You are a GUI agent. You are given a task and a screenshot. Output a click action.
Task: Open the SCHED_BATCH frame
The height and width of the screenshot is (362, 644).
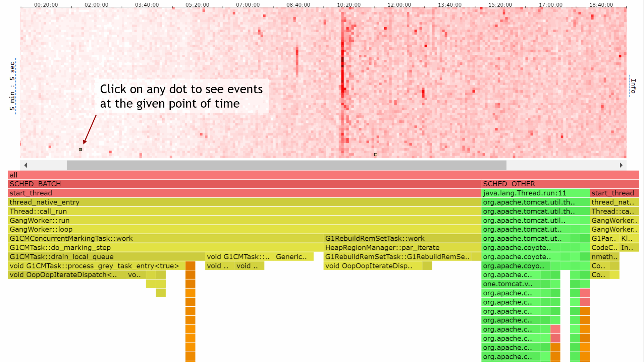(x=35, y=184)
